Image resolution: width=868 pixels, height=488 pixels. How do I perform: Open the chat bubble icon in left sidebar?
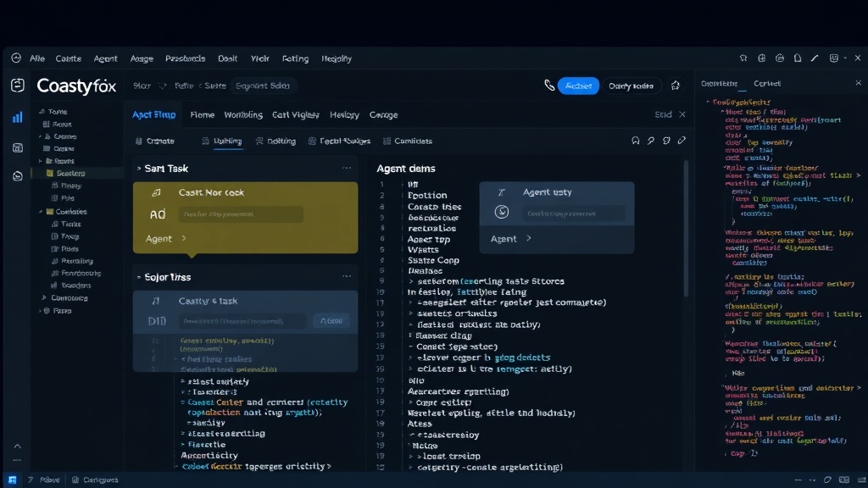(x=18, y=176)
